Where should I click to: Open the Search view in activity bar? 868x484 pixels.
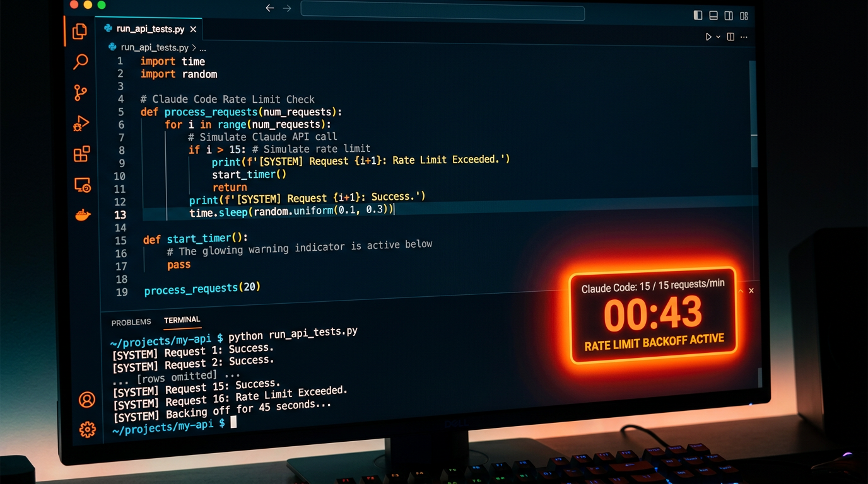(81, 62)
